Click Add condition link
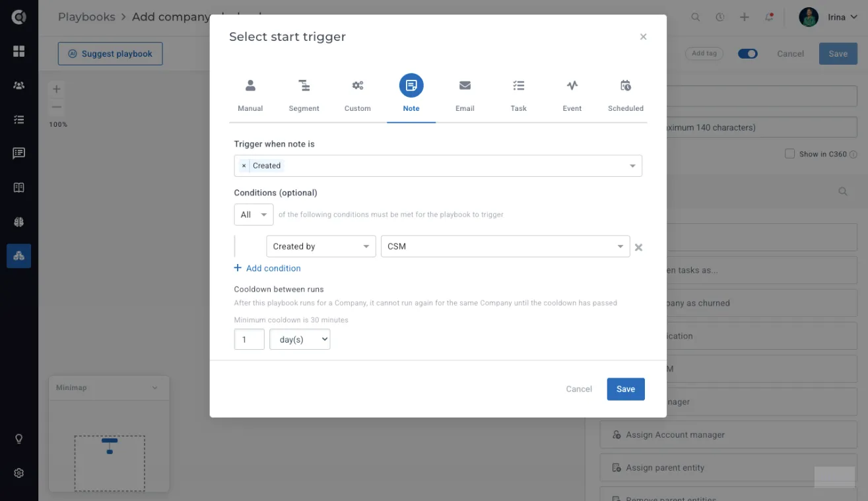 coord(267,268)
